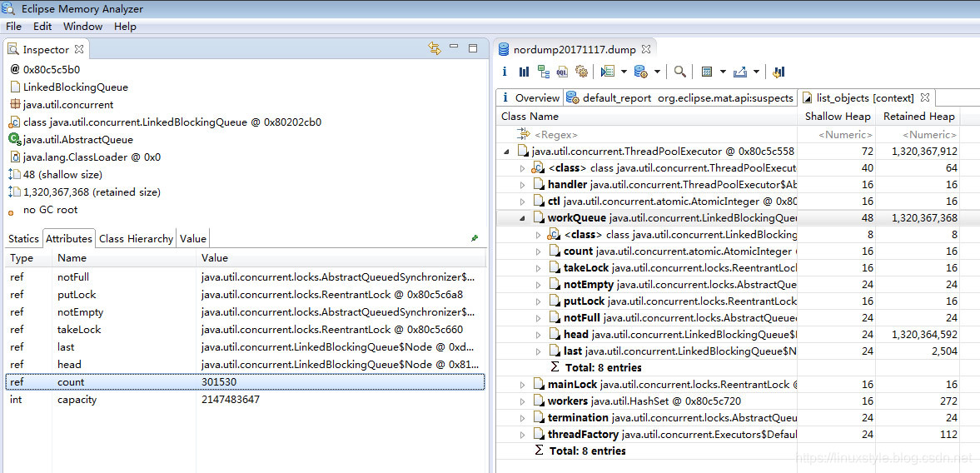Select the takeLock ReentrantLock tree row
Image resolution: width=980 pixels, height=473 pixels.
click(x=729, y=267)
